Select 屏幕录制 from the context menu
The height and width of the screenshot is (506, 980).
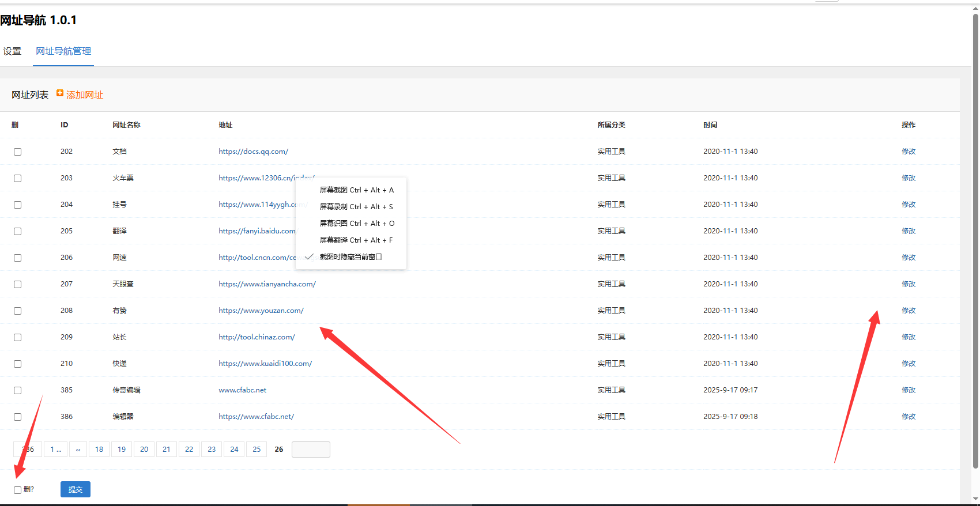pos(356,207)
